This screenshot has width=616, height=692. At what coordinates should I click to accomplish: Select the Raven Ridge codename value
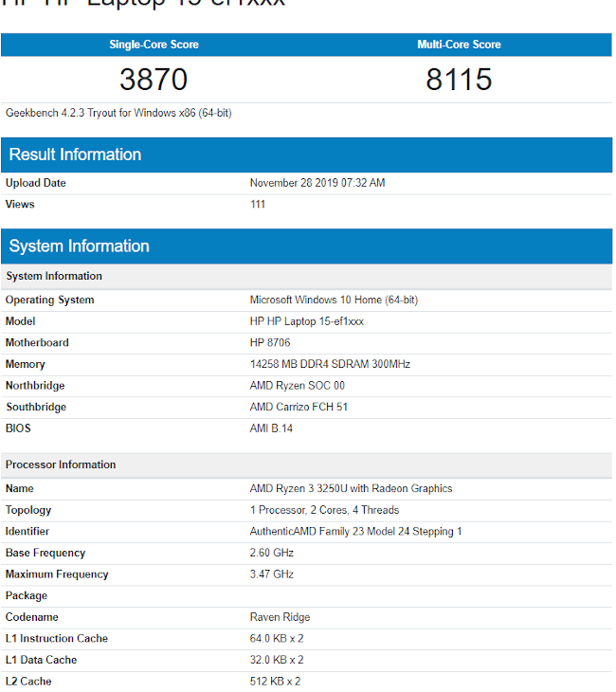280,617
